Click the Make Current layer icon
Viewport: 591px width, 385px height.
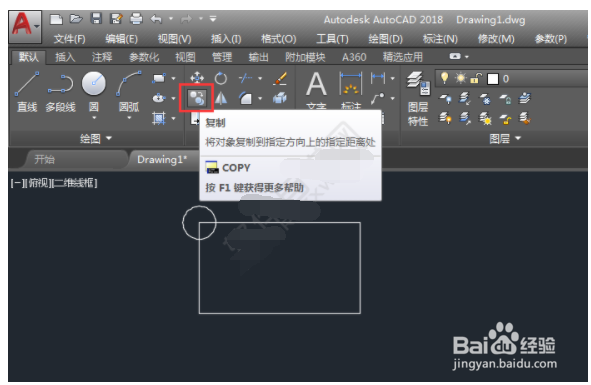(x=525, y=98)
